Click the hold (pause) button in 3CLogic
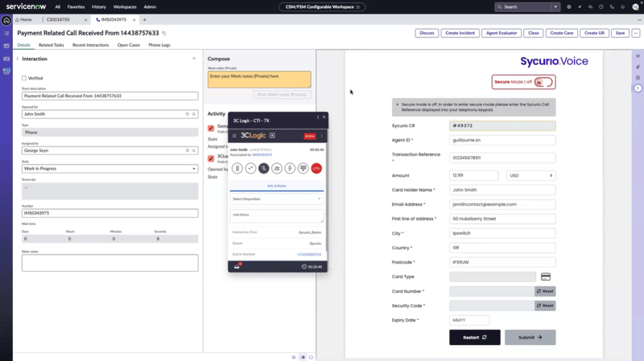This screenshot has width=644, height=361. [237, 168]
